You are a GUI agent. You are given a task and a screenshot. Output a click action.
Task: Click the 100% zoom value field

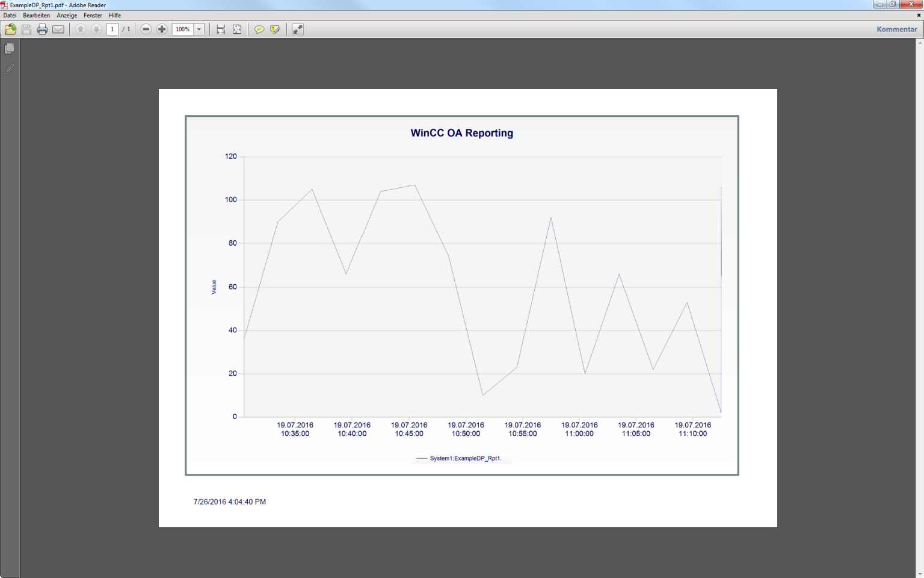point(183,29)
